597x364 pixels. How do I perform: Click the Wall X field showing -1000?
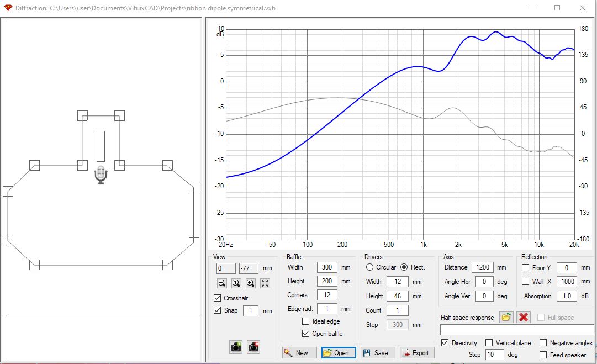tap(567, 282)
